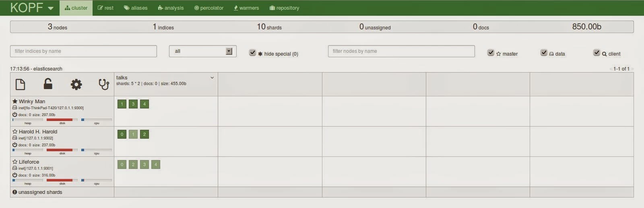The width and height of the screenshot is (644, 208).
Task: Click the create index document icon
Action: coord(20,84)
